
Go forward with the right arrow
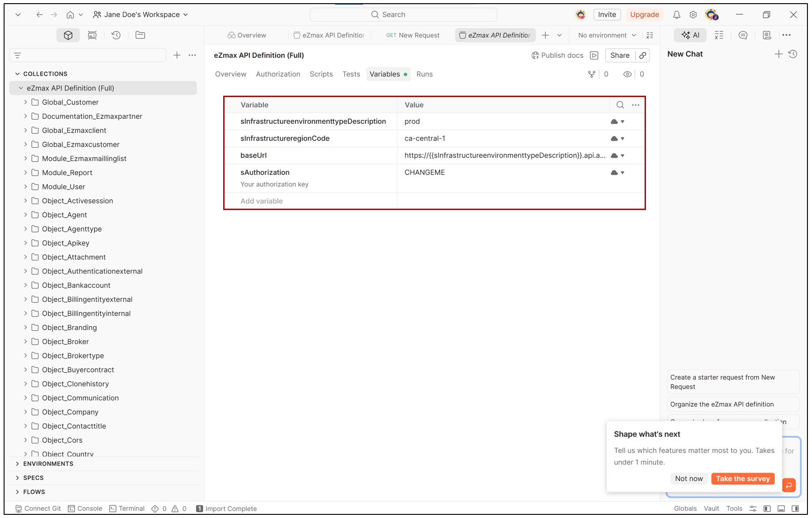click(x=54, y=15)
